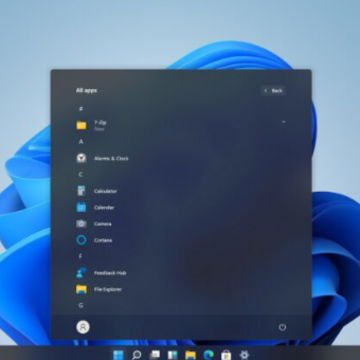Screen dimensions: 360x360
Task: Open the 7-Zip folder icon
Action: (x=81, y=125)
